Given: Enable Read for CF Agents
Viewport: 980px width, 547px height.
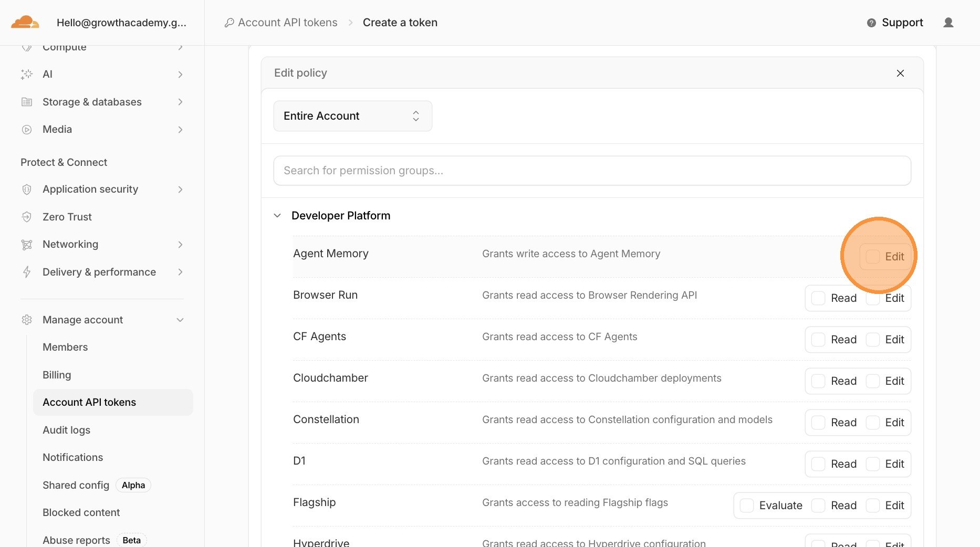Looking at the screenshot, I should (818, 340).
